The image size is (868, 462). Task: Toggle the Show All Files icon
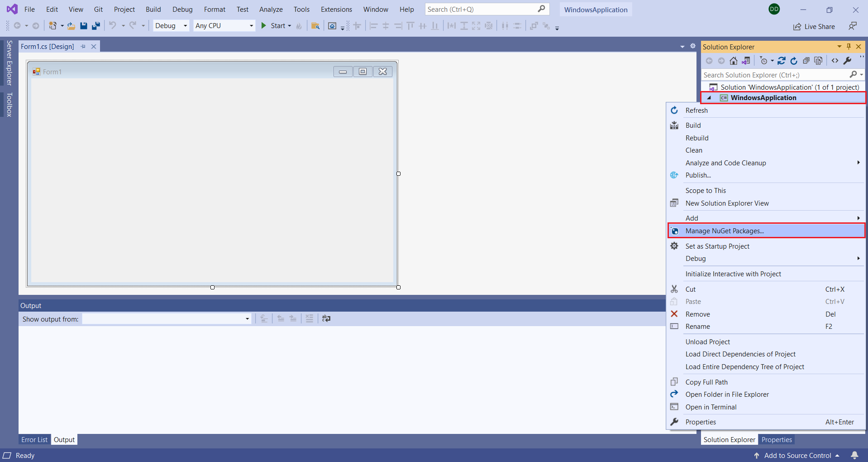(818, 61)
